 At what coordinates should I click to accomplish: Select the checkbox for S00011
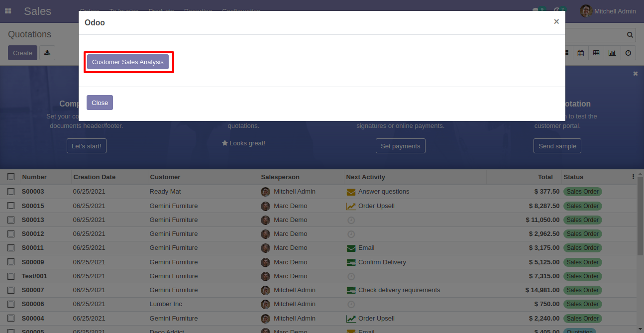pos(11,248)
